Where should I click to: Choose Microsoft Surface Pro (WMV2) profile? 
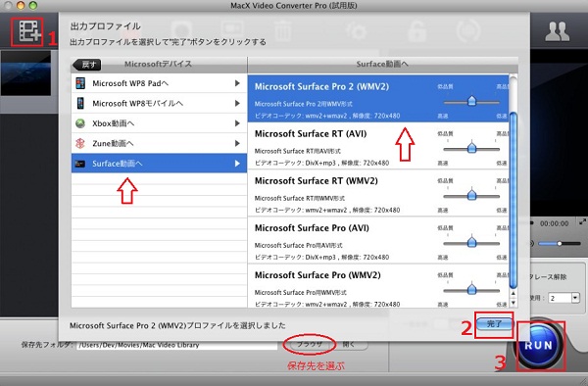click(378, 286)
